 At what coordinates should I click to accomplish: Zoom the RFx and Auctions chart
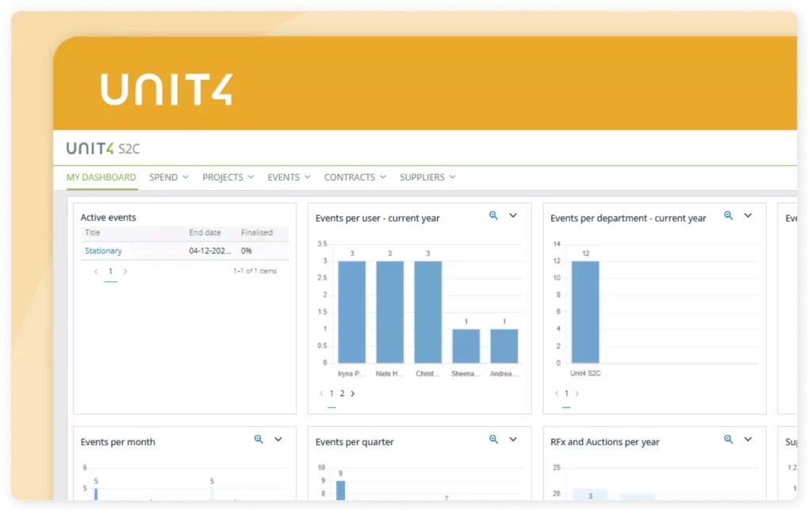pyautogui.click(x=728, y=440)
